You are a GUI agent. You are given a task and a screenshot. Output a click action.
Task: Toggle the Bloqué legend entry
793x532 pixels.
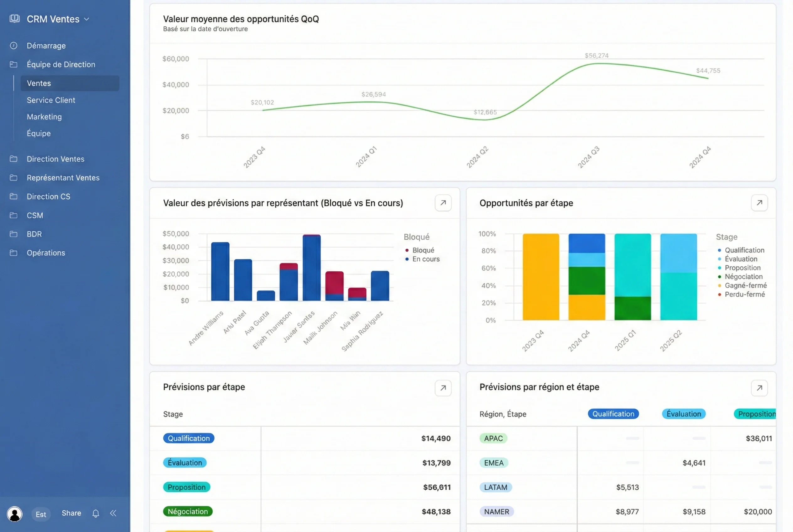(420, 250)
